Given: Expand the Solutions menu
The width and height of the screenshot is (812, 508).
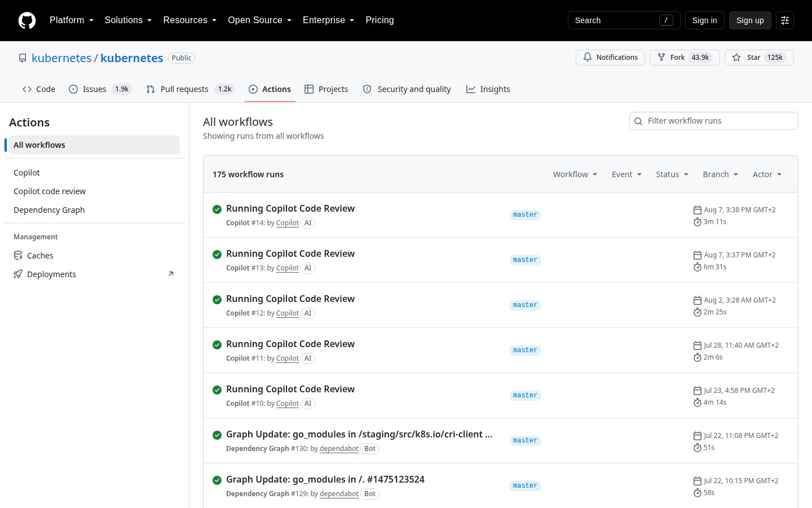Looking at the screenshot, I should pos(128,20).
